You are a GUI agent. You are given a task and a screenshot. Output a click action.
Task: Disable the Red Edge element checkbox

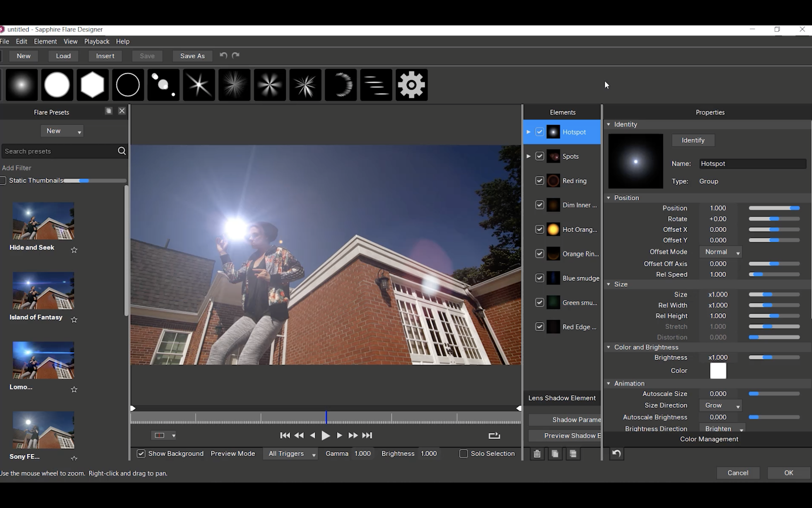coord(539,327)
